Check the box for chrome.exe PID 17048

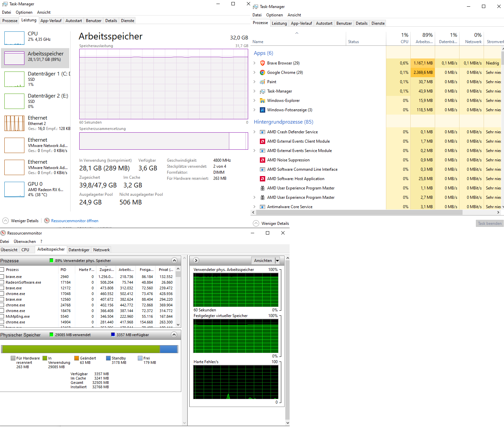coord(2,293)
